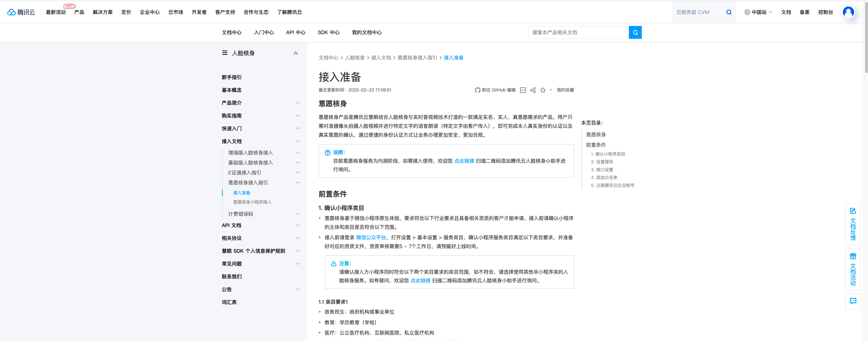Click 文档 in the top bar
Viewport: 868px width, 341px height.
786,12
